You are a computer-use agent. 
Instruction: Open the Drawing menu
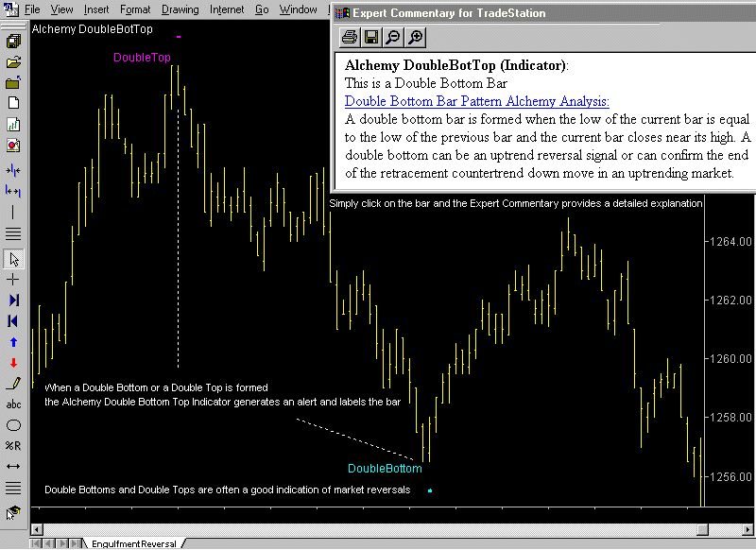click(x=180, y=9)
